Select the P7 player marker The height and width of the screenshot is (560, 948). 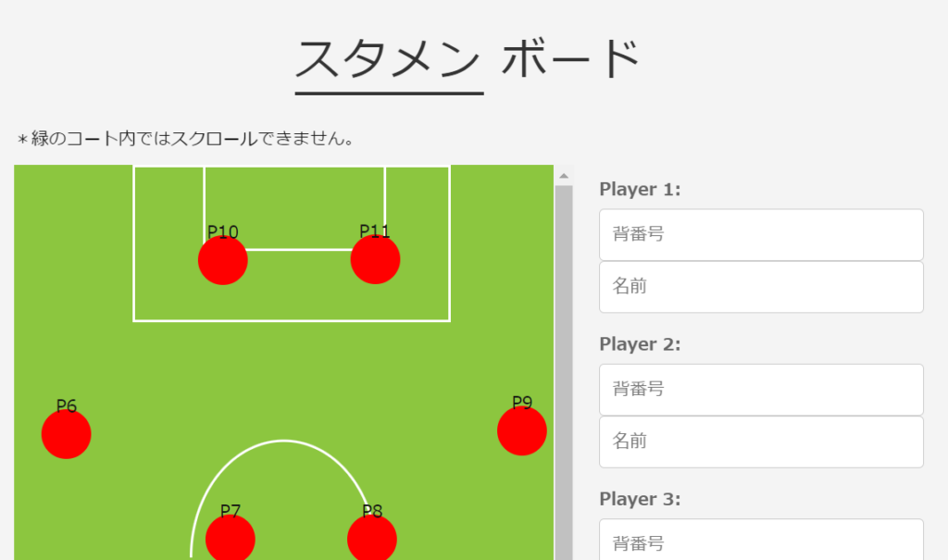[231, 538]
